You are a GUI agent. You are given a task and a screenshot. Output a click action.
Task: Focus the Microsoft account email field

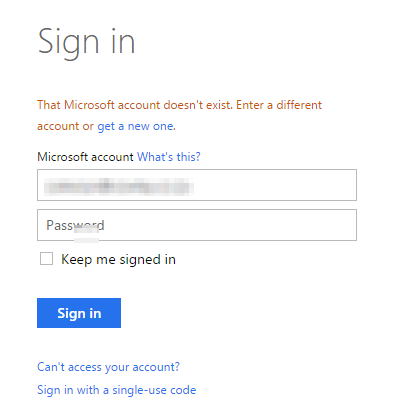coord(197,185)
